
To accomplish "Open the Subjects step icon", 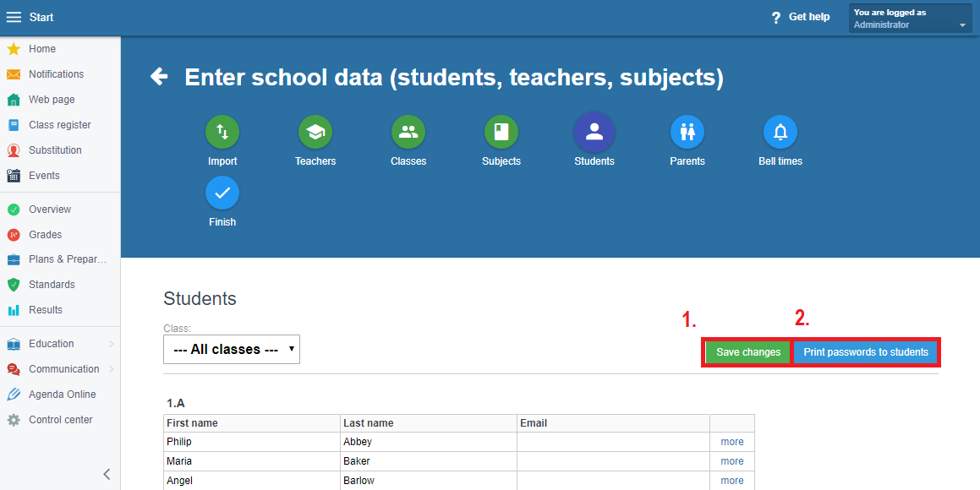I will click(501, 133).
